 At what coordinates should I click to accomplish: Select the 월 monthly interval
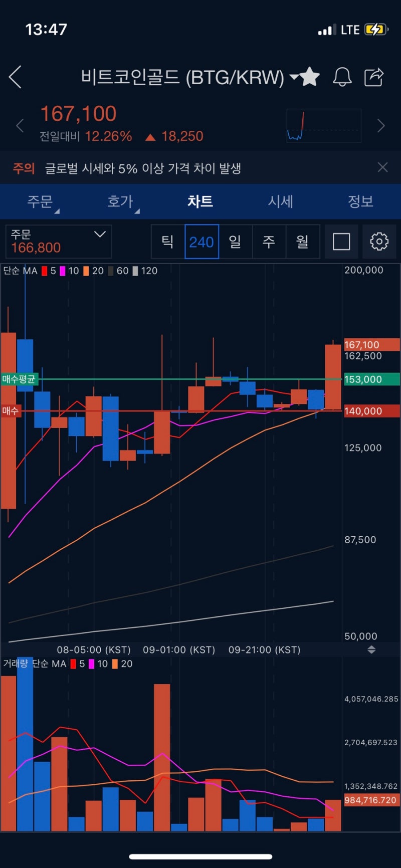[x=302, y=242]
